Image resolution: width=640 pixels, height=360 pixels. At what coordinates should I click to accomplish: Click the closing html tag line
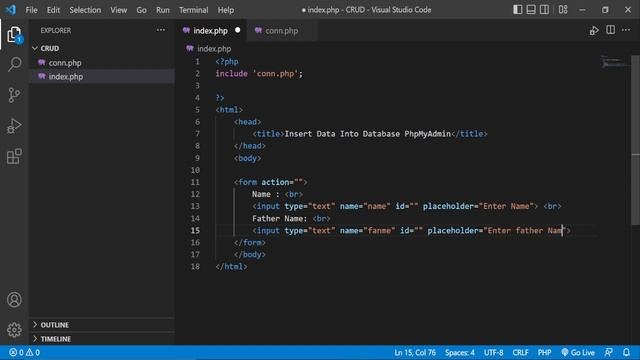tap(231, 267)
